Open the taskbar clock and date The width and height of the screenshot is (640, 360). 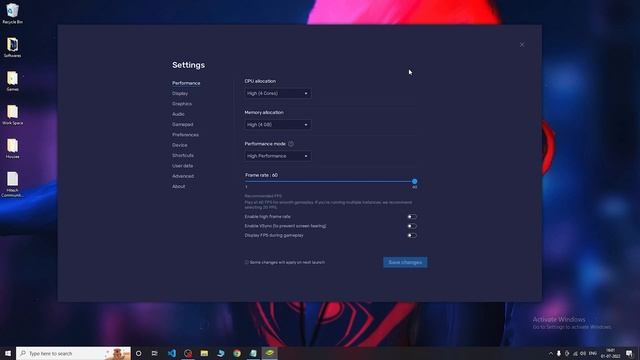tap(611, 353)
